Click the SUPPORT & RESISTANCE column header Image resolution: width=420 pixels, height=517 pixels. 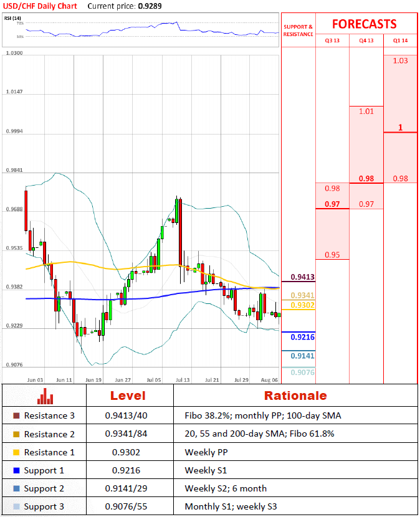298,31
